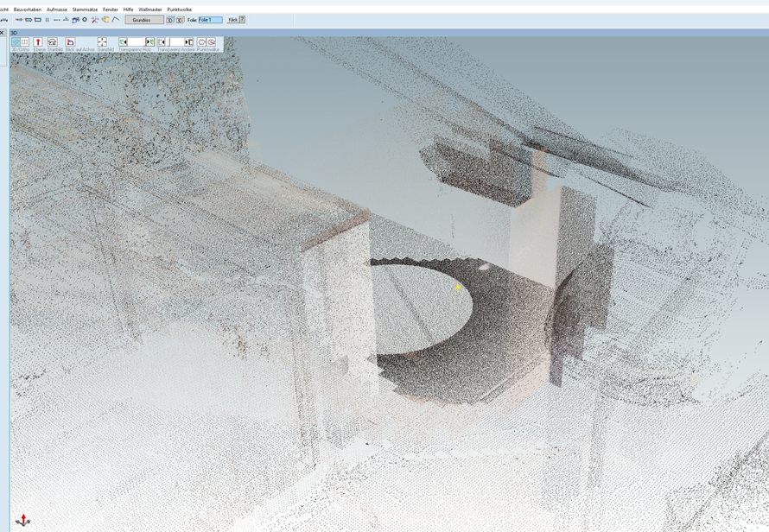Select the Folie 1 input field
Image resolution: width=769 pixels, height=532 pixels.
(x=211, y=20)
